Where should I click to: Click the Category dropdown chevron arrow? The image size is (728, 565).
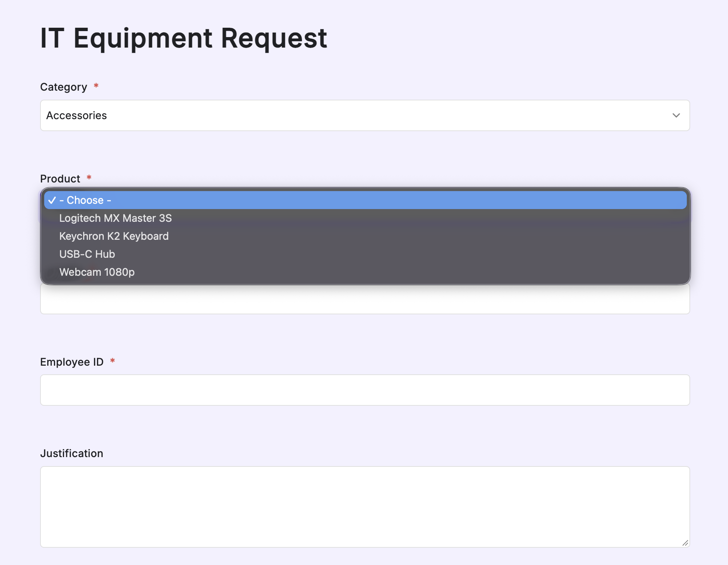tap(676, 115)
